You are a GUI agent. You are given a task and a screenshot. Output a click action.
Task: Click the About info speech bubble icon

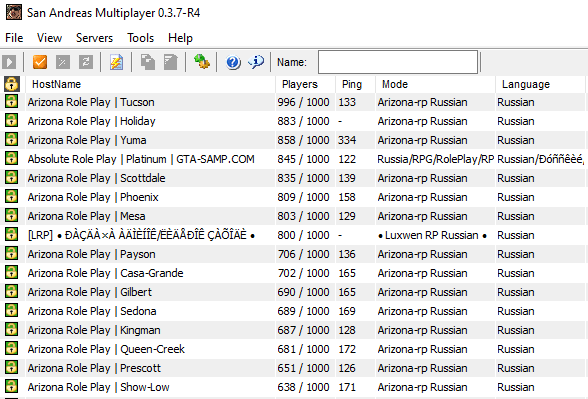[256, 62]
